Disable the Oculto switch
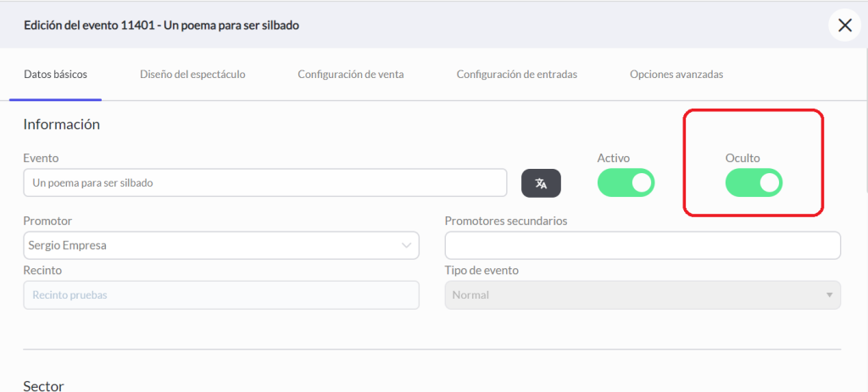The image size is (868, 392). coord(754,183)
